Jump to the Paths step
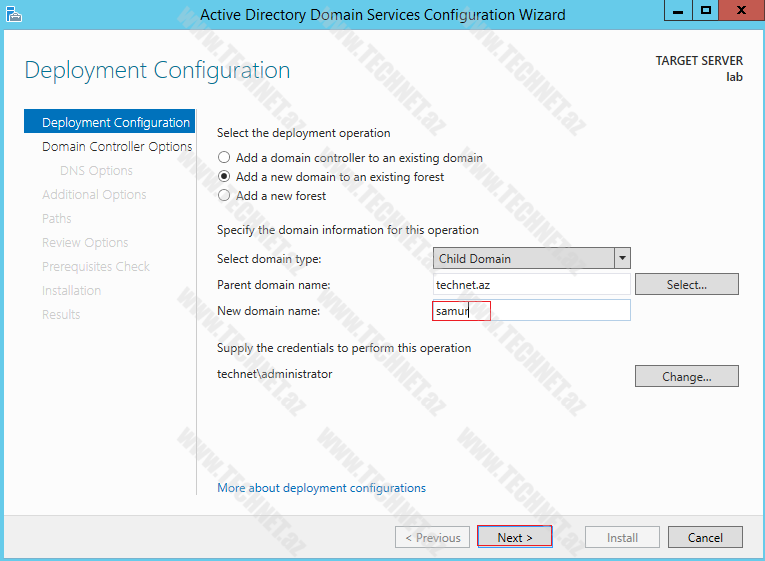Screen dimensions: 765x561 point(57,219)
